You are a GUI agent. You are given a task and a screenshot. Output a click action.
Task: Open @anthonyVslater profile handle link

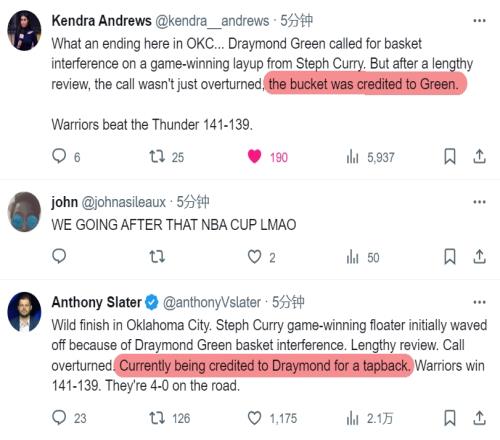[x=212, y=302]
